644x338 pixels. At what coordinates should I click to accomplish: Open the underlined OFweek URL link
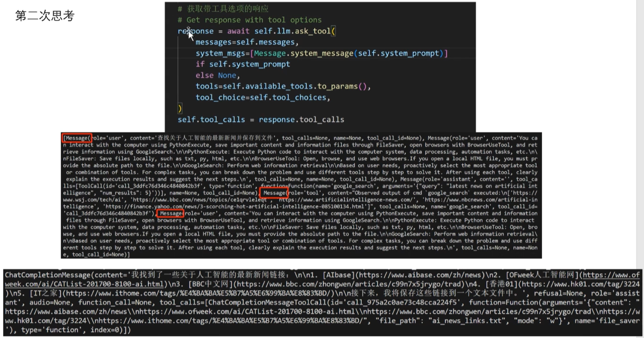click(x=611, y=275)
